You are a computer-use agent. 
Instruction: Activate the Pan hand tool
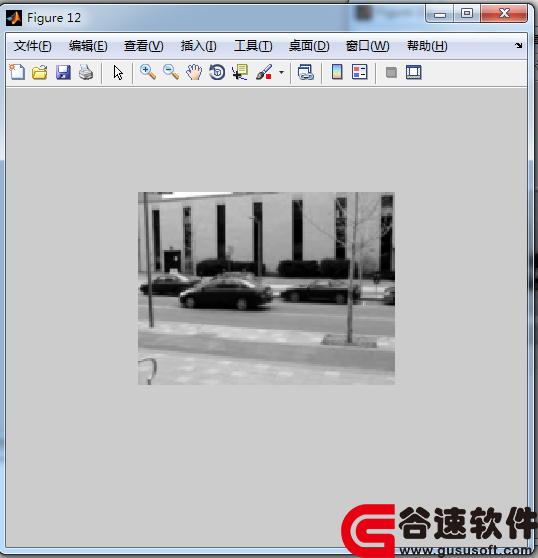194,72
